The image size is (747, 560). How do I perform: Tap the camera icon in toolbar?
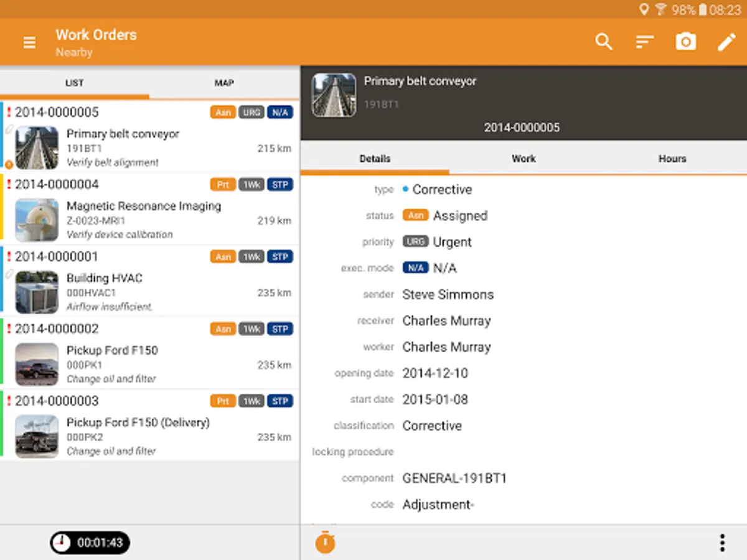(686, 42)
